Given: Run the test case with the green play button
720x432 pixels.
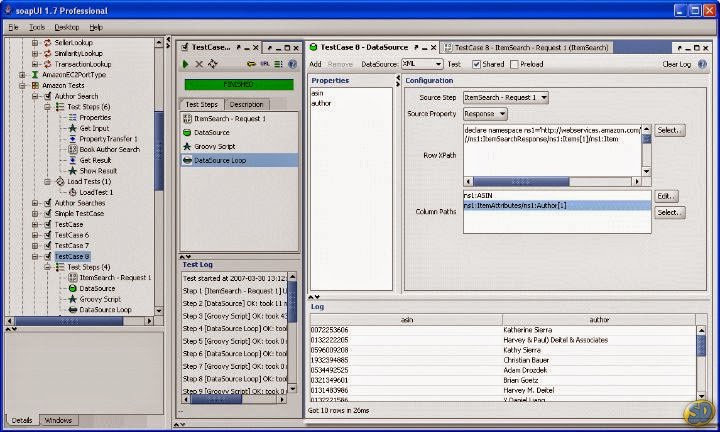Looking at the screenshot, I should [x=186, y=64].
